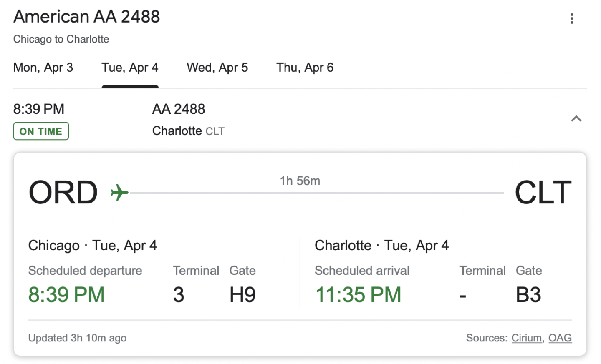Collapse the AA 2488 flight details
The width and height of the screenshot is (601, 364).
coord(576,119)
